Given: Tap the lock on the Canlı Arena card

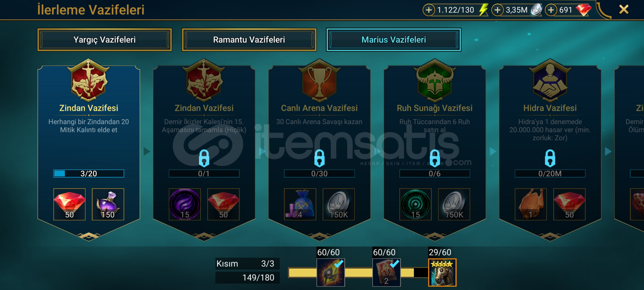Looking at the screenshot, I should 319,158.
